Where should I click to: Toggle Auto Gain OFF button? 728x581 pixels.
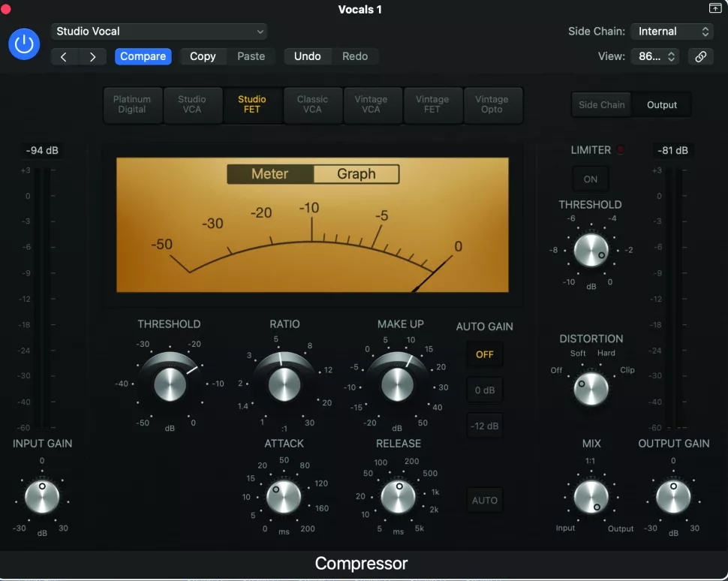click(x=484, y=354)
